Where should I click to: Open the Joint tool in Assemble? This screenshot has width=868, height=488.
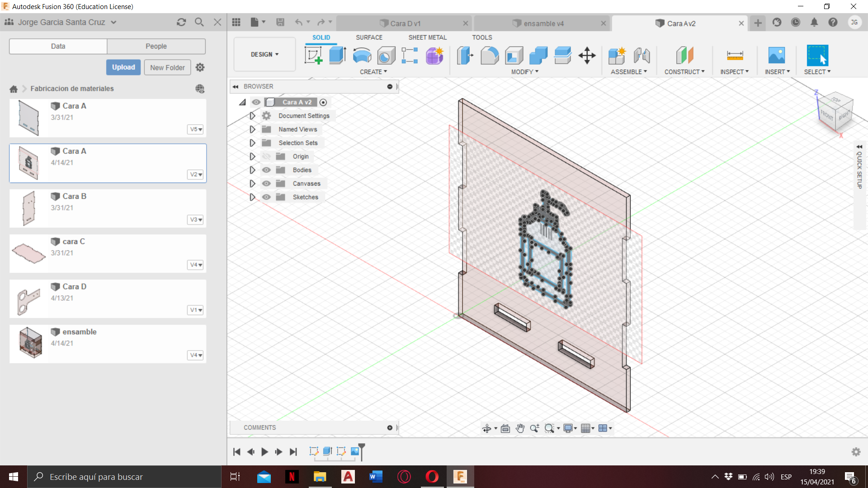(x=642, y=55)
